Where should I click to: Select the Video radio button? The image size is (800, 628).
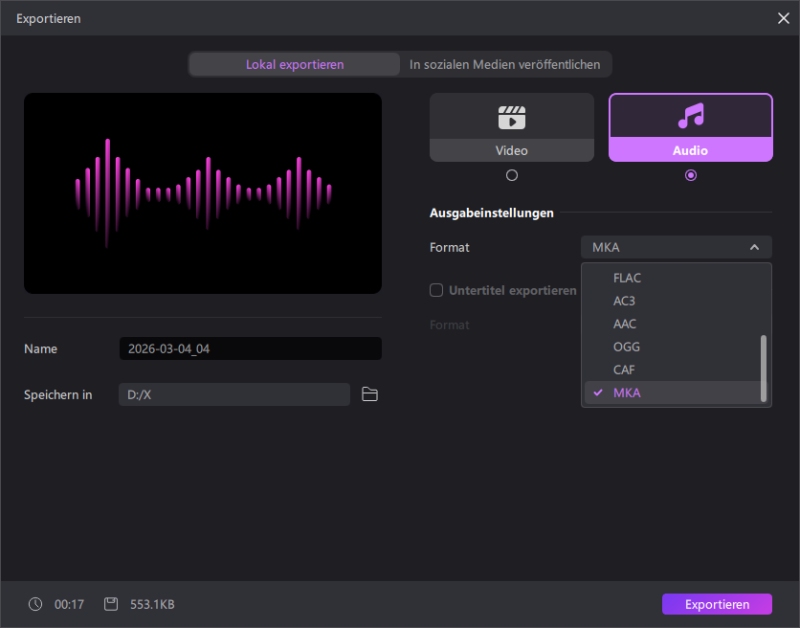pos(511,174)
